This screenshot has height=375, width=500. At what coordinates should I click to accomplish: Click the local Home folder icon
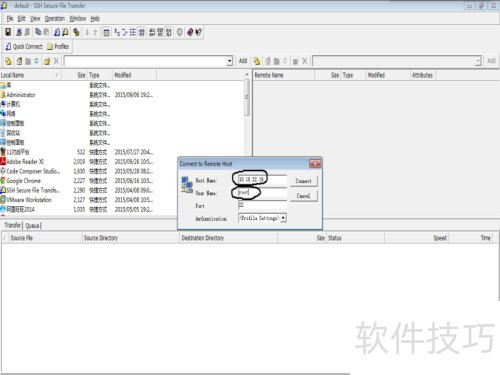coord(19,61)
